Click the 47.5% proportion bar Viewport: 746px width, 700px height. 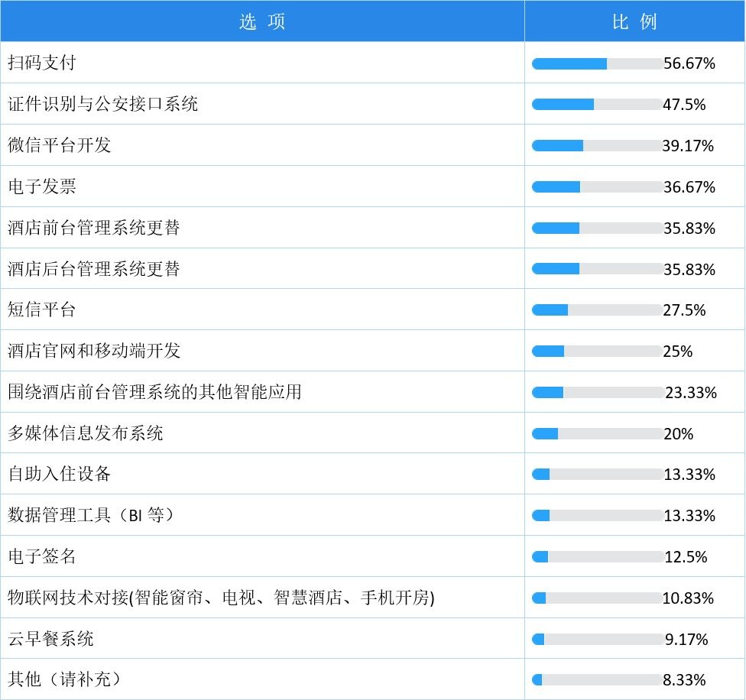[x=598, y=105]
